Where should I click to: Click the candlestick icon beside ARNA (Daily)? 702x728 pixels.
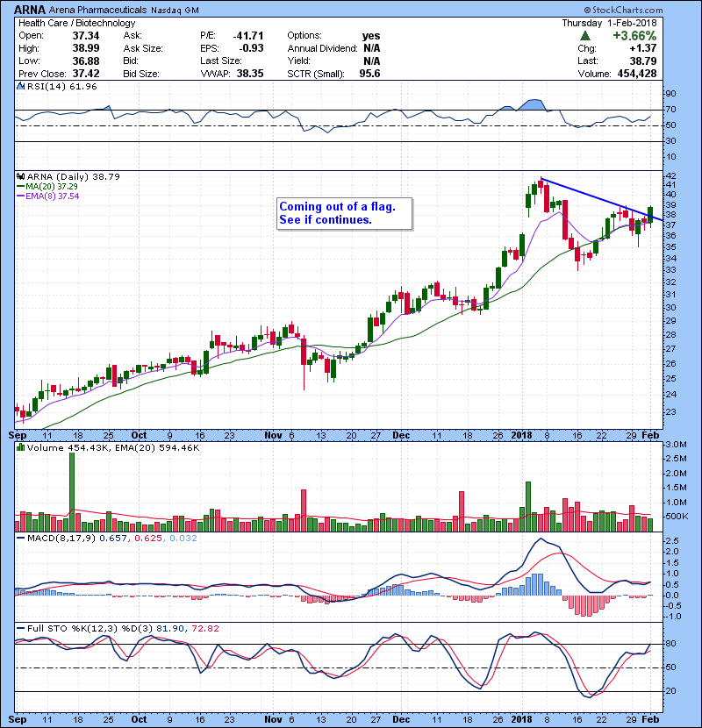(x=20, y=176)
